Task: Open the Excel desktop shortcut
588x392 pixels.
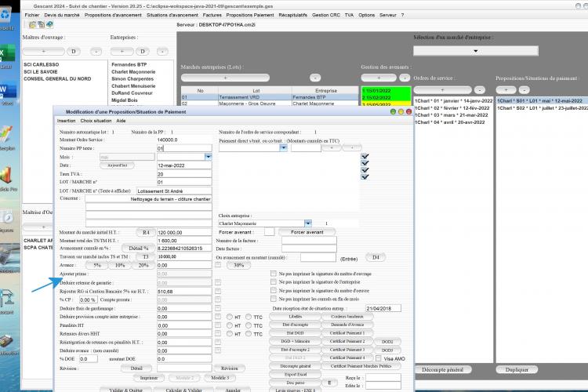Action: click(x=7, y=56)
